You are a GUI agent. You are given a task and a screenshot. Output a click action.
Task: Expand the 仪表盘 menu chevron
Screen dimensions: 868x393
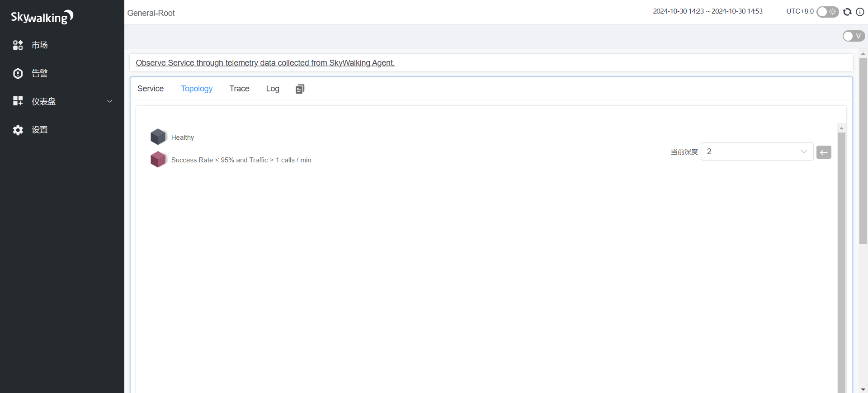[109, 101]
